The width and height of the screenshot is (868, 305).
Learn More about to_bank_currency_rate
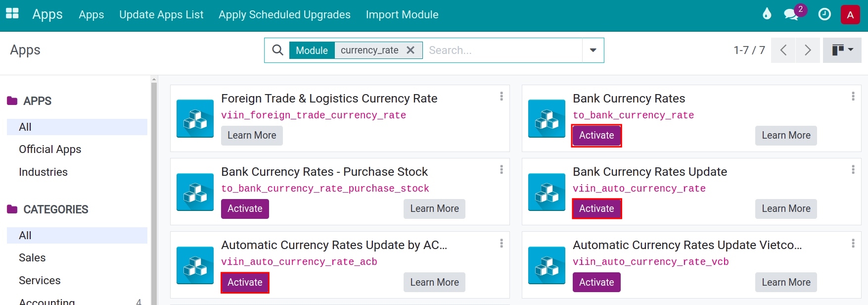pyautogui.click(x=786, y=135)
